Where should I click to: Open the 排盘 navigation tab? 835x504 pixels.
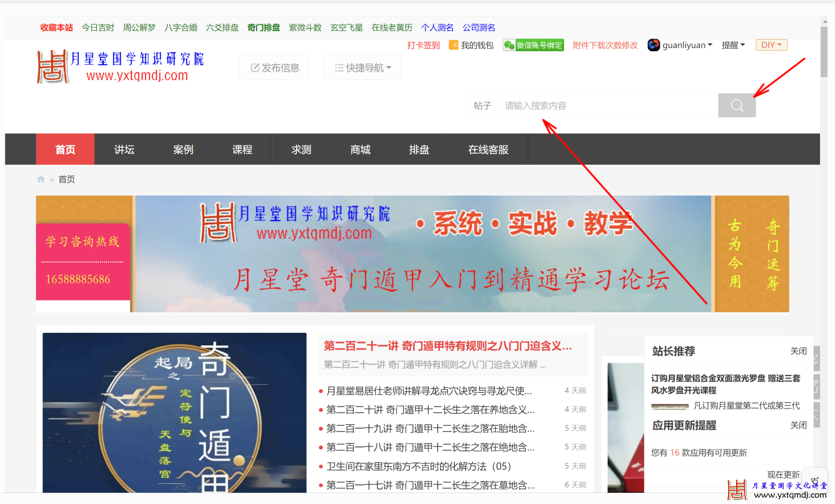pos(419,149)
